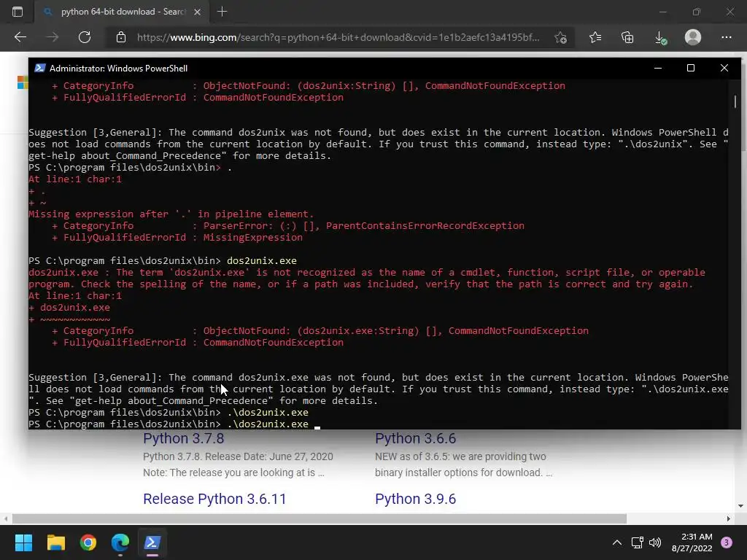
Task: Open the Python 3.9.6 link
Action: tap(415, 499)
